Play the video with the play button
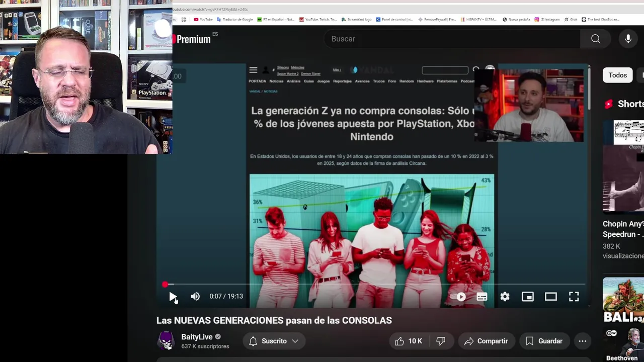This screenshot has width=644, height=362. (173, 297)
